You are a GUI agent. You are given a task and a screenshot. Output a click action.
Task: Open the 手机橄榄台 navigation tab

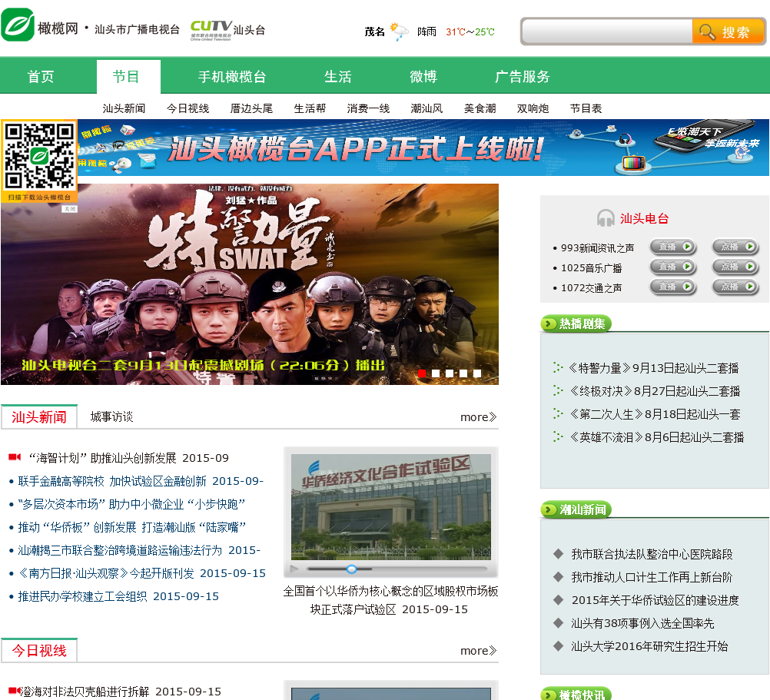tap(232, 77)
